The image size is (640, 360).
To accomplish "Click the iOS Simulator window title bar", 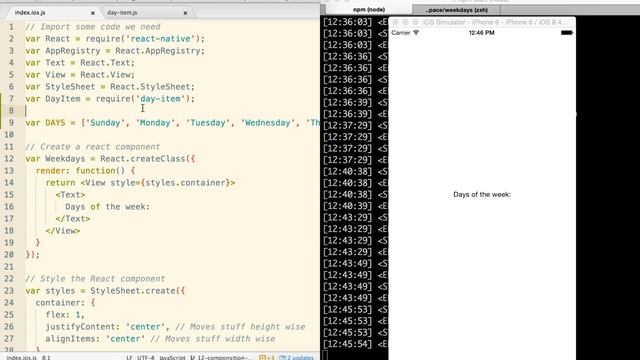I will [x=482, y=22].
